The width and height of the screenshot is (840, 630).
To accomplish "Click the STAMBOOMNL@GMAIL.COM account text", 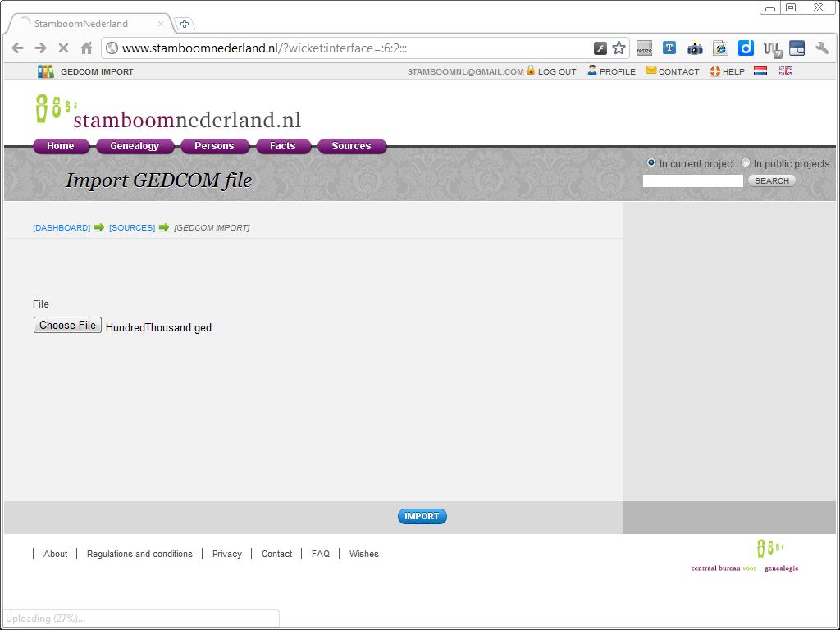I will coord(466,72).
